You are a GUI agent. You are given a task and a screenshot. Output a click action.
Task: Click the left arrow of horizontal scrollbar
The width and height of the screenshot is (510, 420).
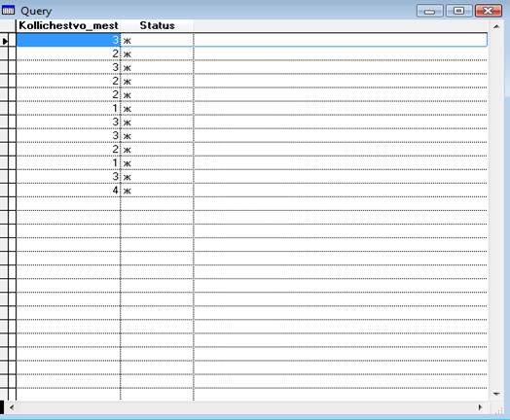12,407
